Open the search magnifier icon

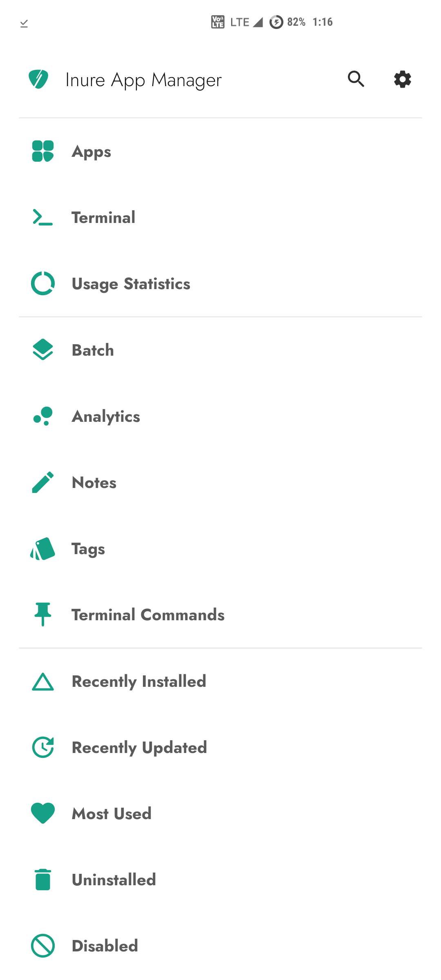[x=356, y=79]
